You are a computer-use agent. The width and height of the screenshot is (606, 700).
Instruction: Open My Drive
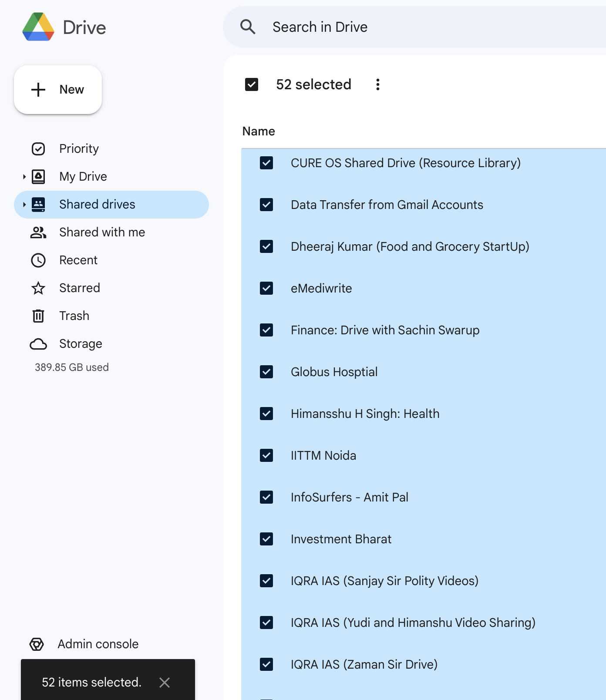[x=83, y=177]
